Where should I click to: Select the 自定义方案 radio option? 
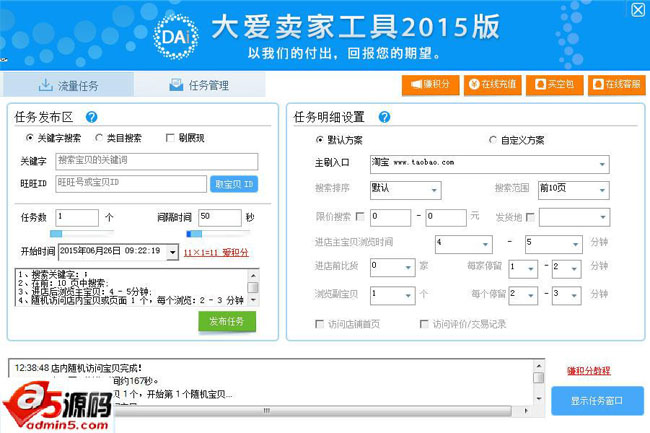coord(493,140)
